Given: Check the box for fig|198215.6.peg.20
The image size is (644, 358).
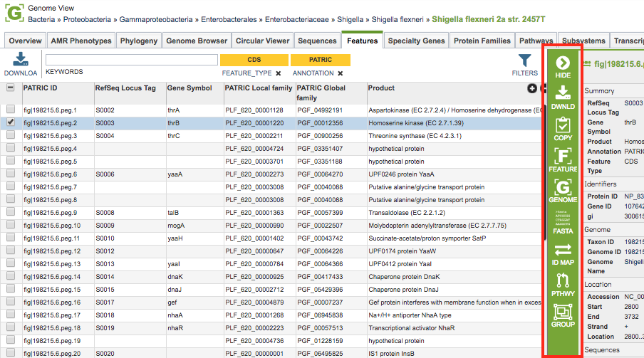Looking at the screenshot, I should [x=11, y=353].
